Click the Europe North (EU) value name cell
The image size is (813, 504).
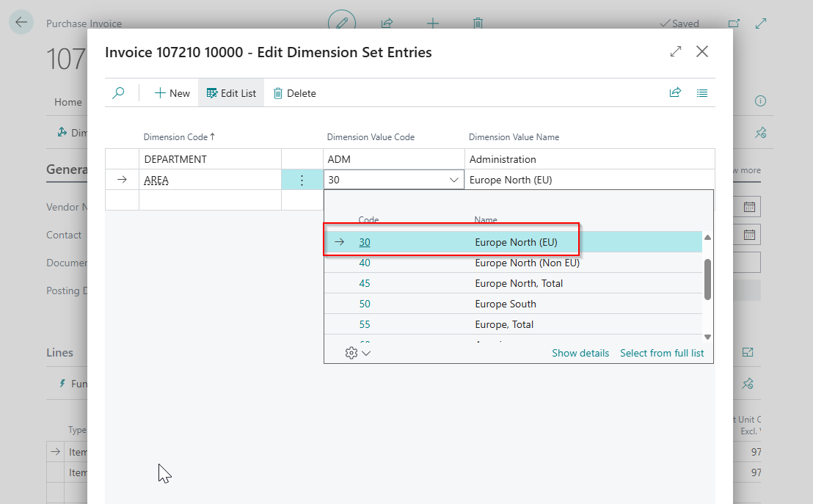[589, 180]
